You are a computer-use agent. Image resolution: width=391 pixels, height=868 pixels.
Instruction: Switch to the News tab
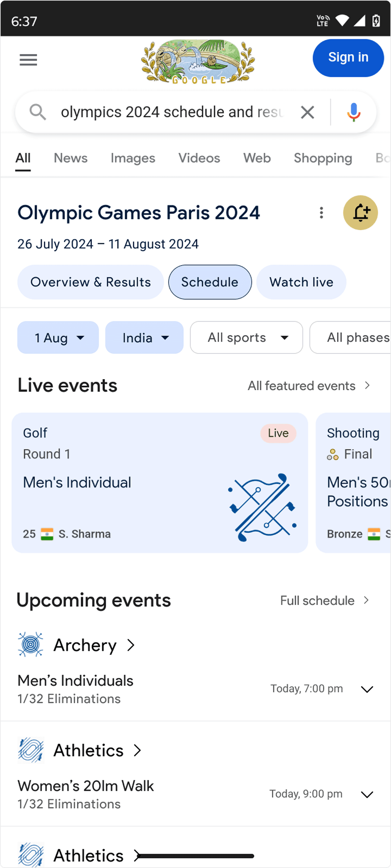[71, 158]
